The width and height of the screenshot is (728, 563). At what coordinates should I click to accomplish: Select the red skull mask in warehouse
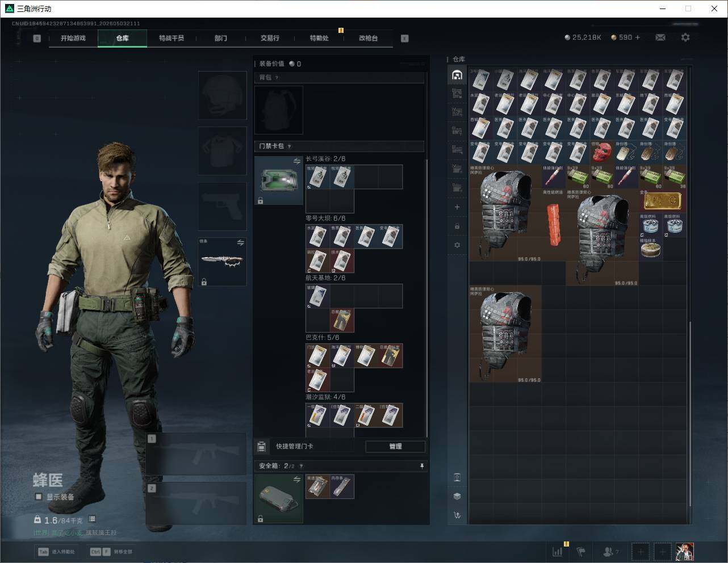603,152
